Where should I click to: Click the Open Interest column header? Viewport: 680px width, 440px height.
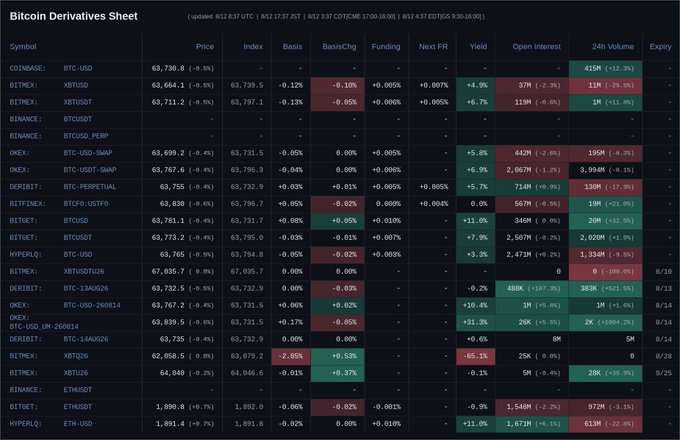(536, 46)
